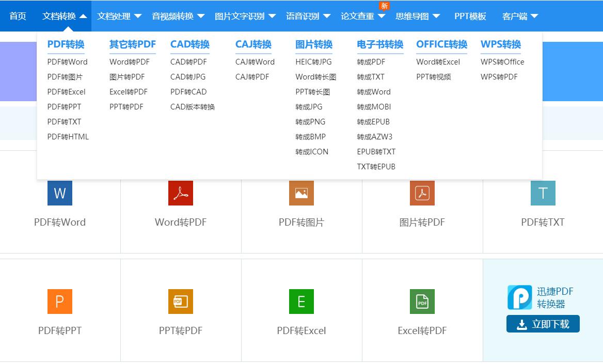Click the 立即下载 download button
The height and width of the screenshot is (364, 603).
(x=543, y=324)
